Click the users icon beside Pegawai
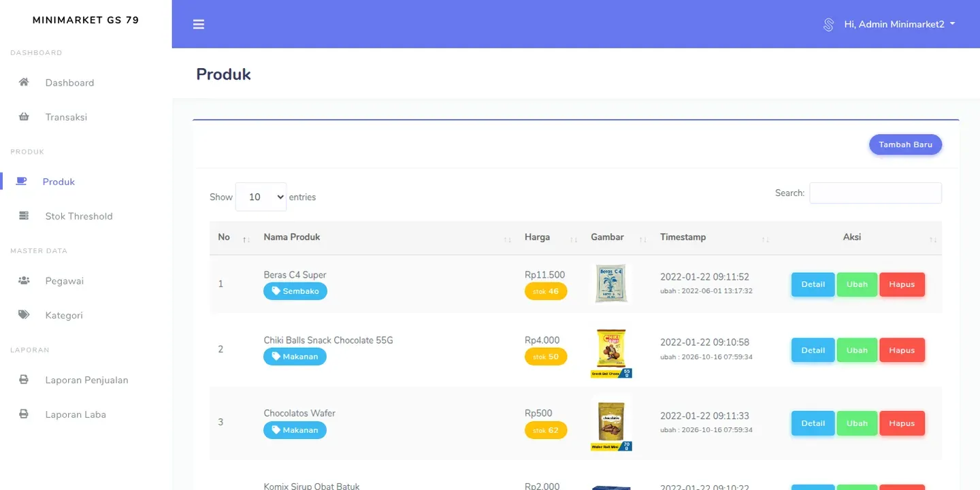The image size is (980, 490). point(24,280)
